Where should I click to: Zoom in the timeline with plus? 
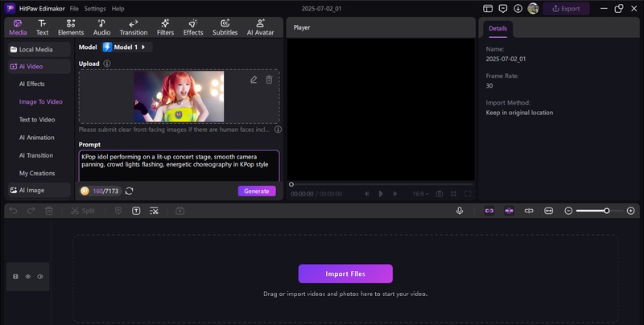coord(631,211)
